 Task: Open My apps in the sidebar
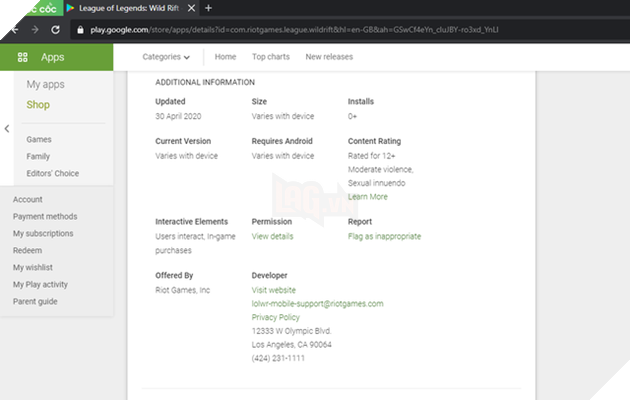[x=46, y=85]
